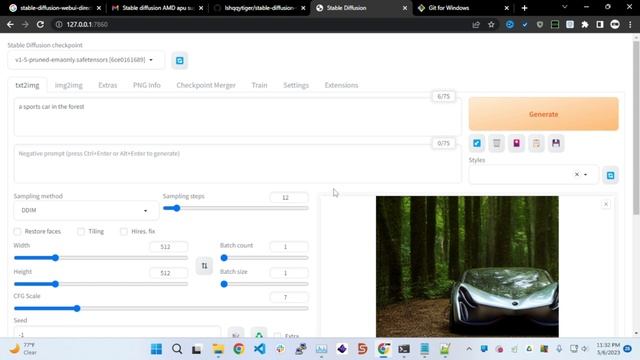Image resolution: width=640 pixels, height=360 pixels.
Task: Click the CFG Scale slider
Action: (161, 309)
